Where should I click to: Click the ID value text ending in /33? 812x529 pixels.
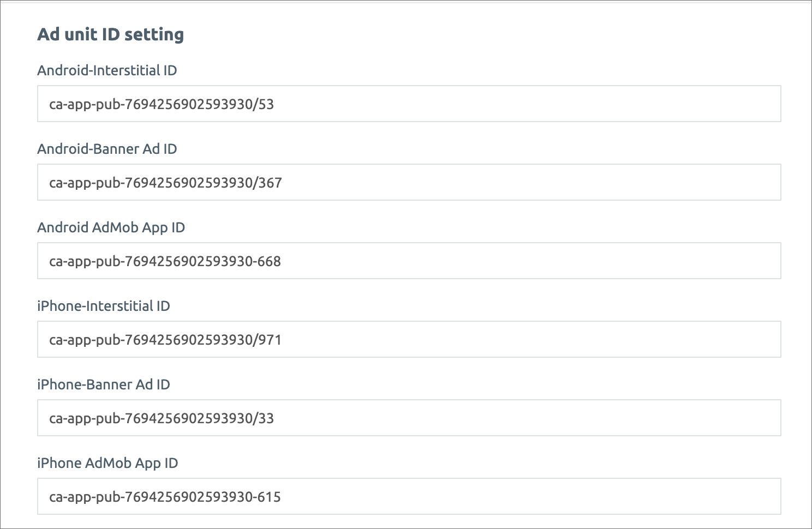[162, 418]
